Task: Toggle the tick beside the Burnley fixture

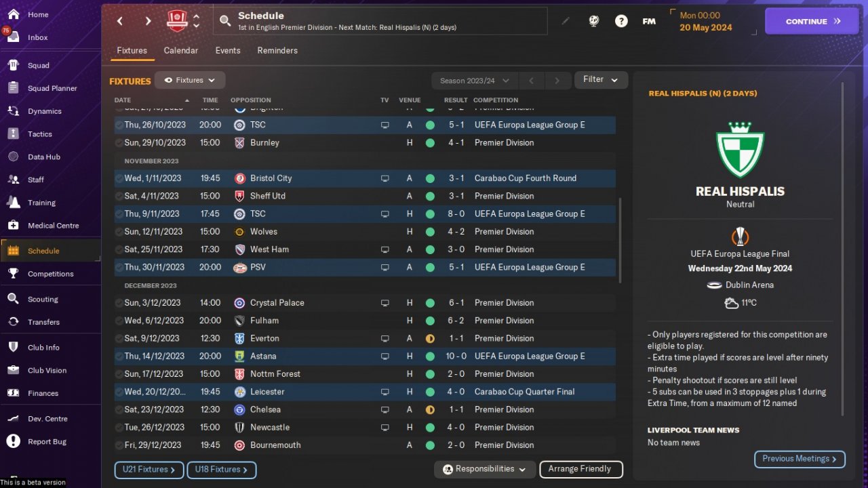Action: pyautogui.click(x=119, y=143)
